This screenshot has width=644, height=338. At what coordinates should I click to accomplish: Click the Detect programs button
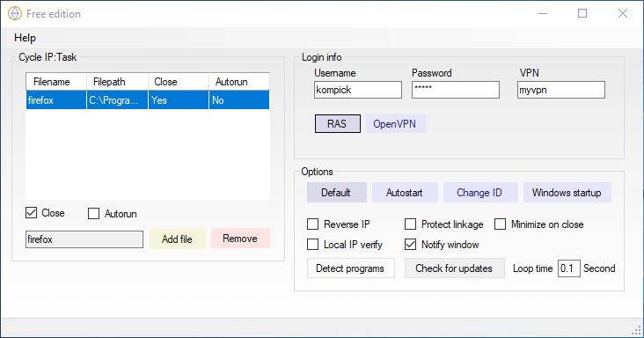tap(351, 268)
